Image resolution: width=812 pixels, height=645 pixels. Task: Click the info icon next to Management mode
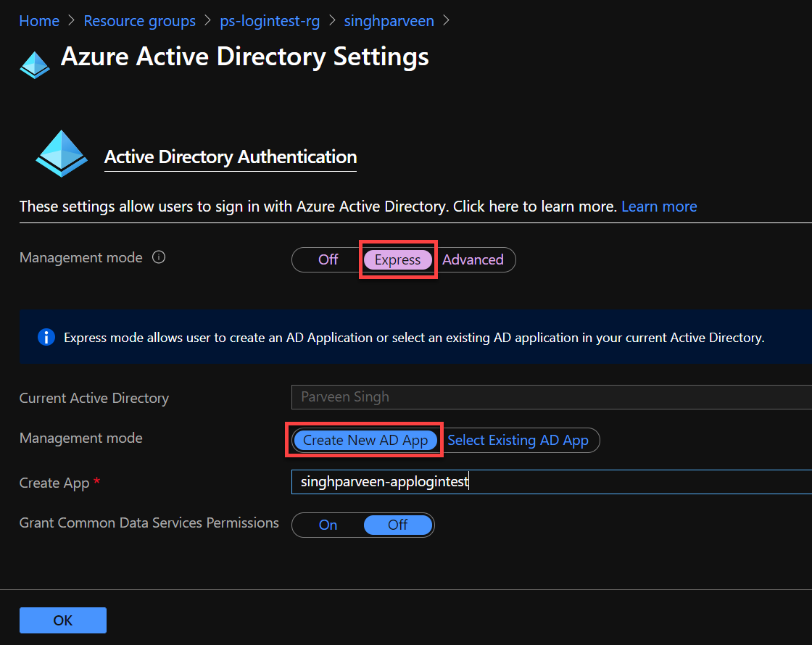tap(159, 257)
